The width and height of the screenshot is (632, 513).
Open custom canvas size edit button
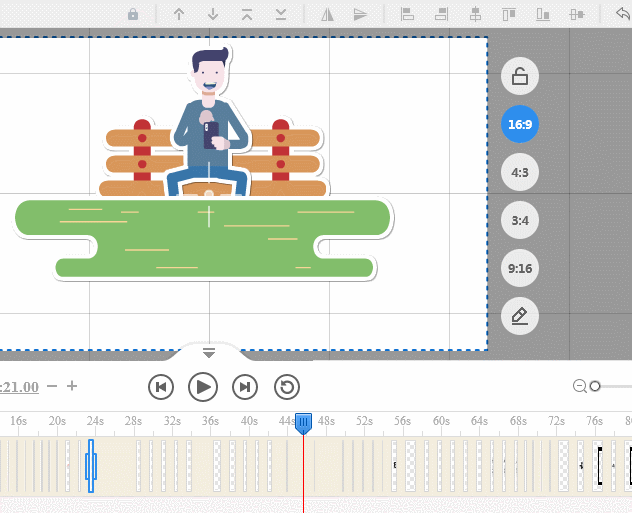pos(520,316)
